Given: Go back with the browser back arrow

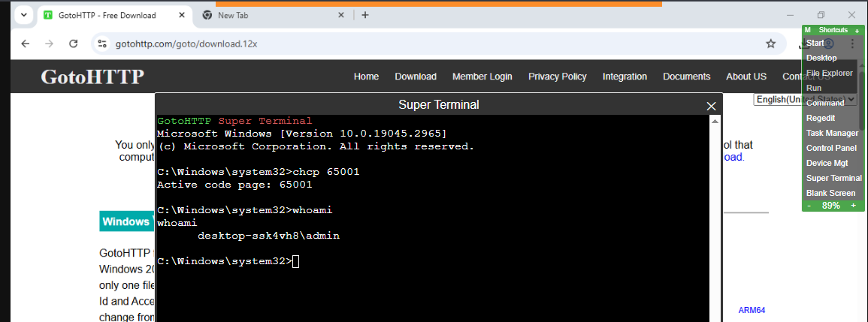Looking at the screenshot, I should tap(25, 44).
